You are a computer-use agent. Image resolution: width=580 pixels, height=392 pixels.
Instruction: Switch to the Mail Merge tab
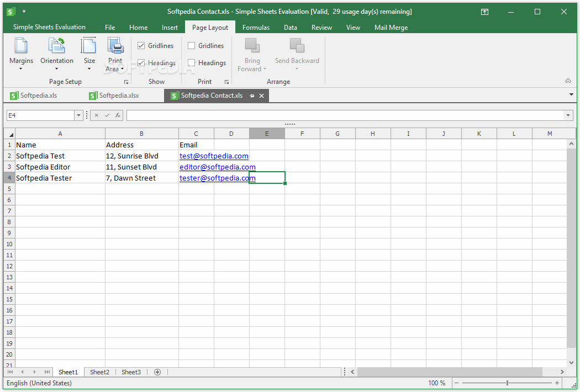point(391,28)
